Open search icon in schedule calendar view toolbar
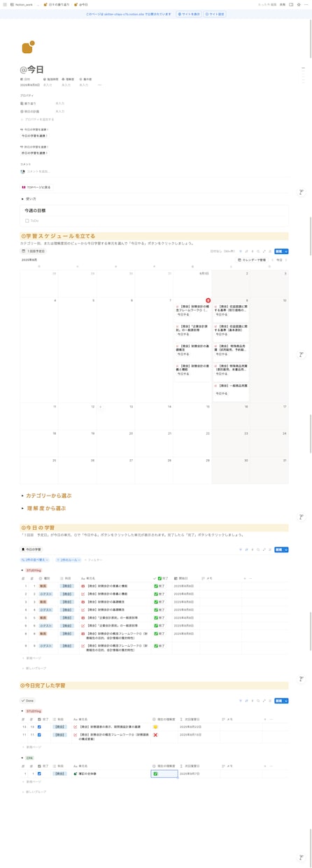 point(258,251)
